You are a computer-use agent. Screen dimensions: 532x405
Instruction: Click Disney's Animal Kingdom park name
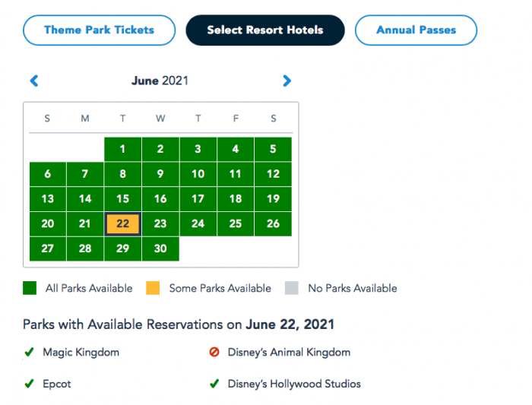(x=289, y=353)
